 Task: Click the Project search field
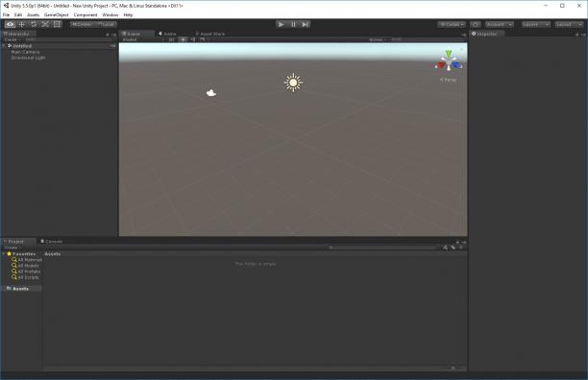coord(382,248)
